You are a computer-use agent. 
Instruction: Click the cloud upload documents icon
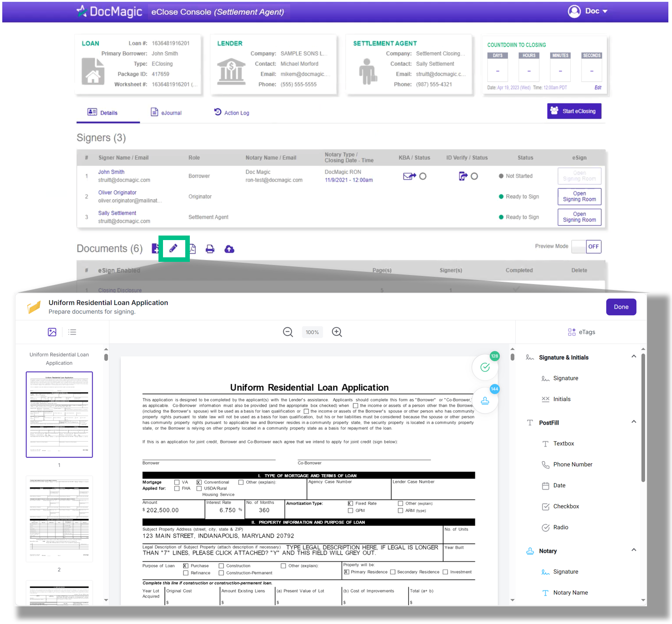pos(229,249)
